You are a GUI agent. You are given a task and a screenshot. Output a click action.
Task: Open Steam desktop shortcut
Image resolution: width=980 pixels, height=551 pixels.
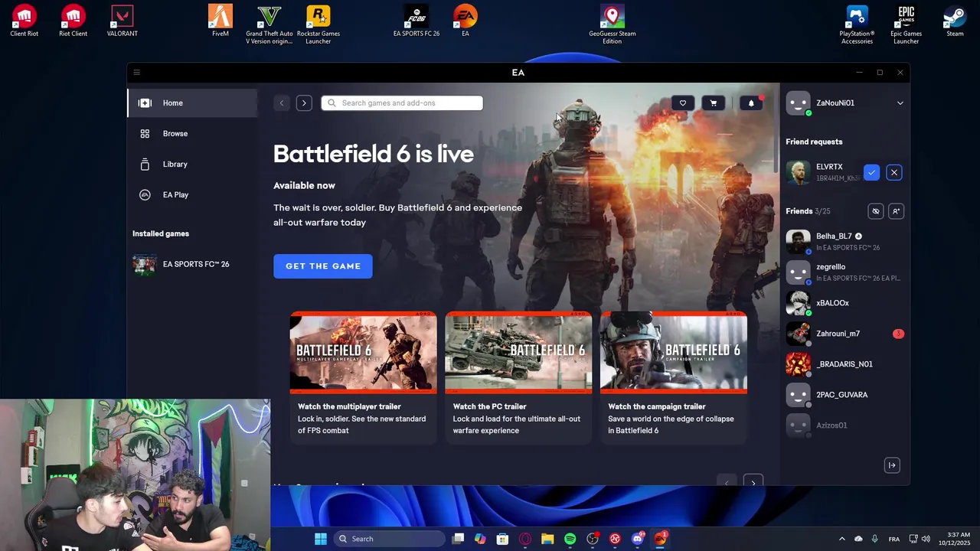click(955, 21)
